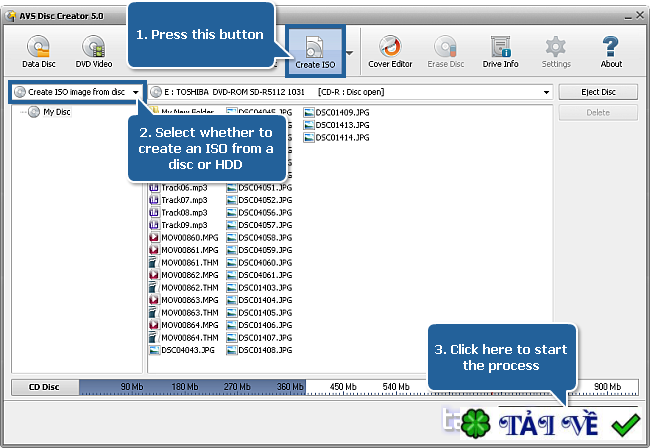Select the video MOV00862.MPG
The height and width of the screenshot is (448, 650).
coord(184,275)
